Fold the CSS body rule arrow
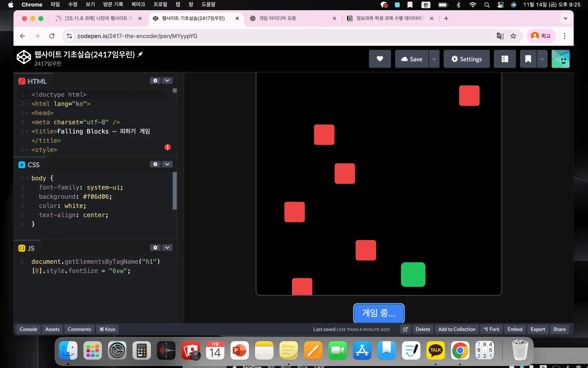The image size is (588, 368). coord(27,179)
